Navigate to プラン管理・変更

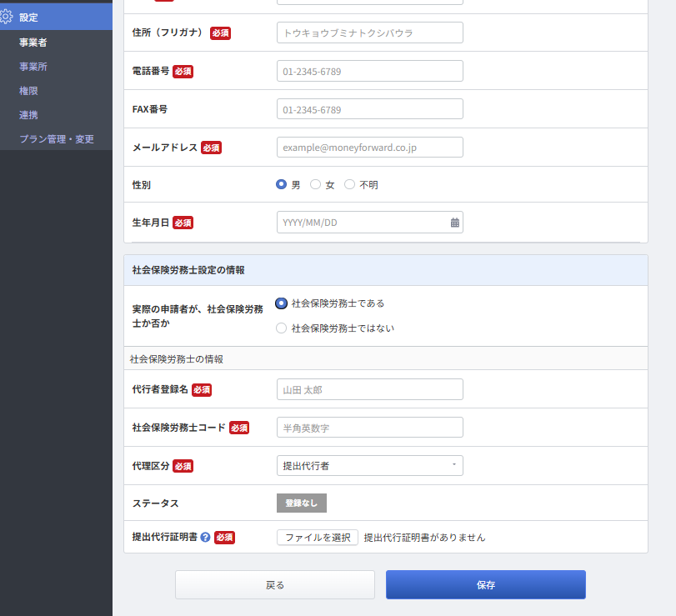point(56,139)
